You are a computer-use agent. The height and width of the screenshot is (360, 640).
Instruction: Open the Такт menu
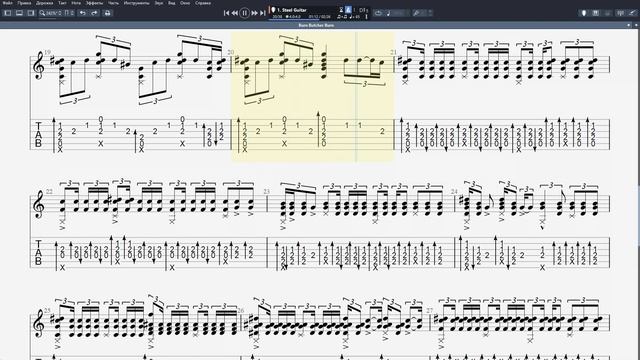click(x=62, y=3)
